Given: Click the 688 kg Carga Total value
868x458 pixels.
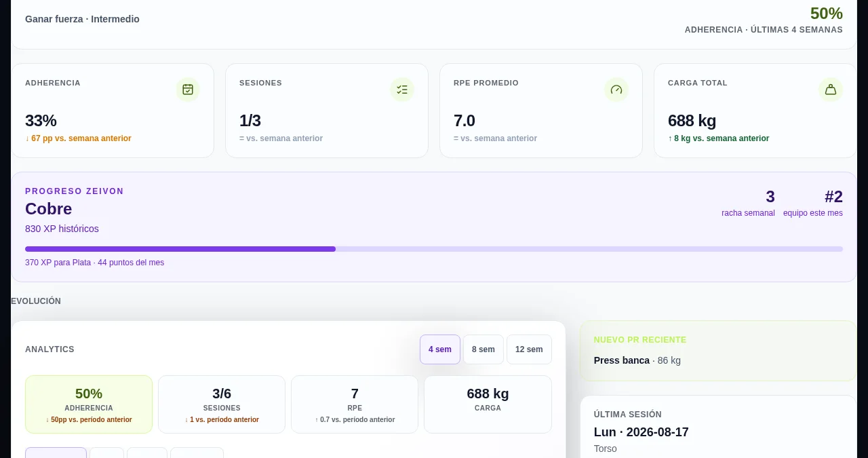Looking at the screenshot, I should point(692,121).
